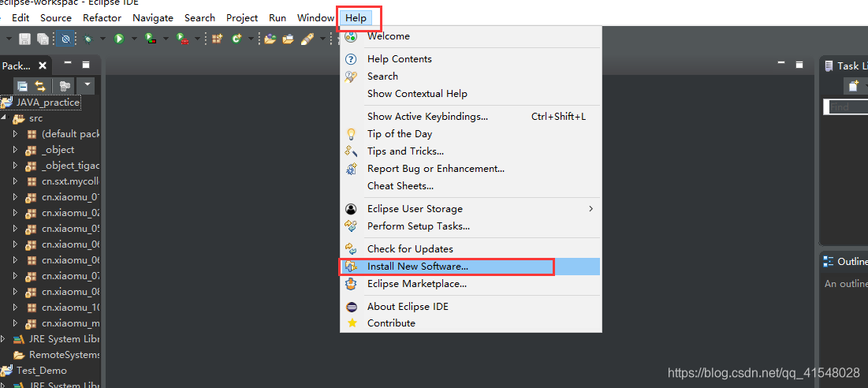Viewport: 868px width, 388px height.
Task: Click the green Run play icon
Action: click(118, 39)
